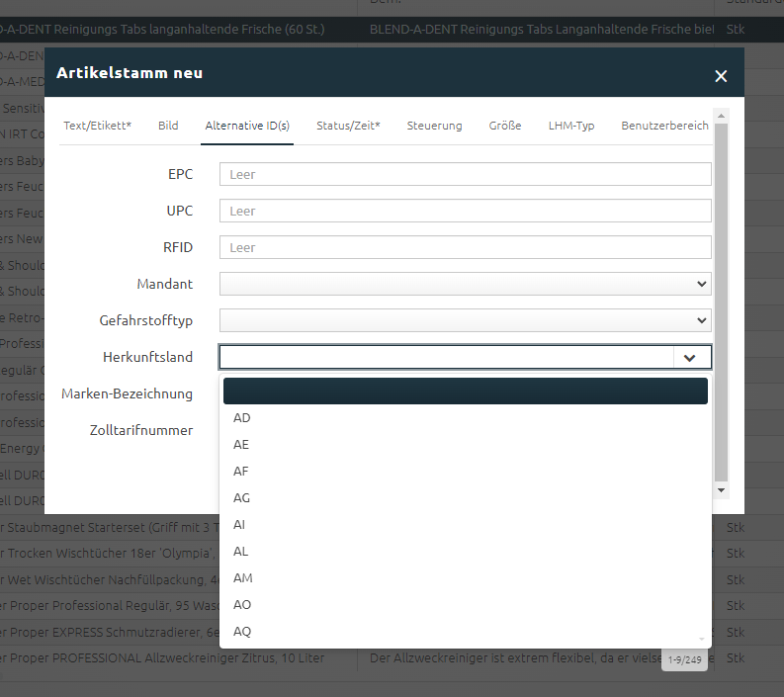
Task: Click the Marken-Bezeichnung label
Action: pyautogui.click(x=127, y=393)
